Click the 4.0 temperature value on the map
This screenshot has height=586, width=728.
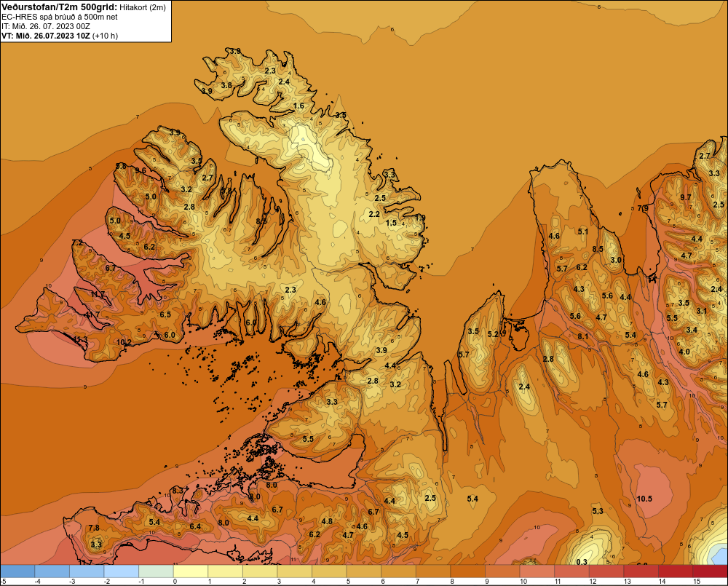click(684, 352)
